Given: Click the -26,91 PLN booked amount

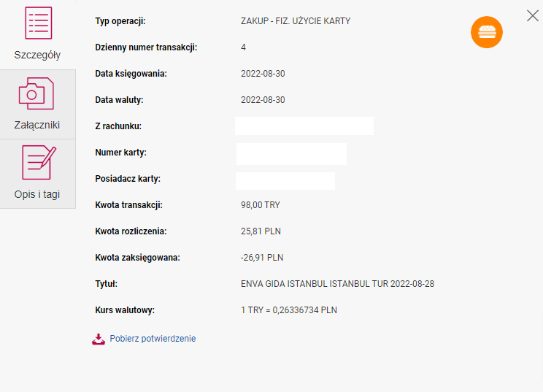Looking at the screenshot, I should (262, 258).
